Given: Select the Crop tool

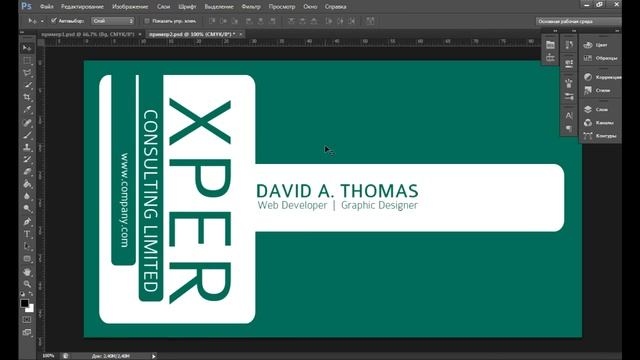Looking at the screenshot, I should [27, 97].
